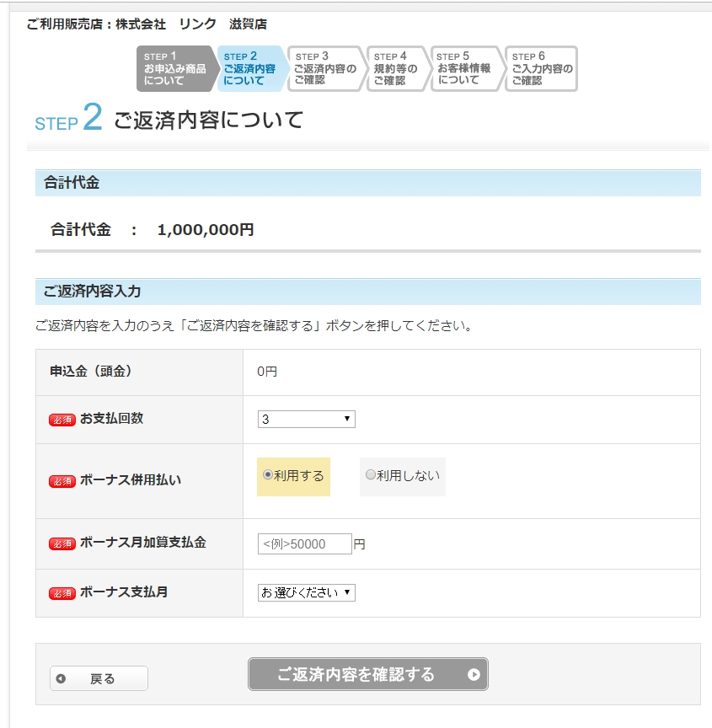Image resolution: width=712 pixels, height=728 pixels.
Task: Click the left-arrow icon on 戻る button
Action: click(62, 679)
